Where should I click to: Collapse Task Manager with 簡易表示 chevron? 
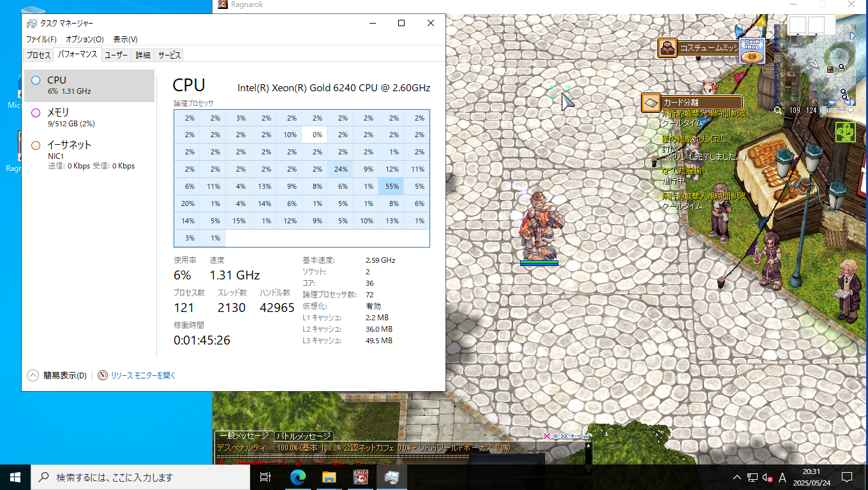coord(33,375)
